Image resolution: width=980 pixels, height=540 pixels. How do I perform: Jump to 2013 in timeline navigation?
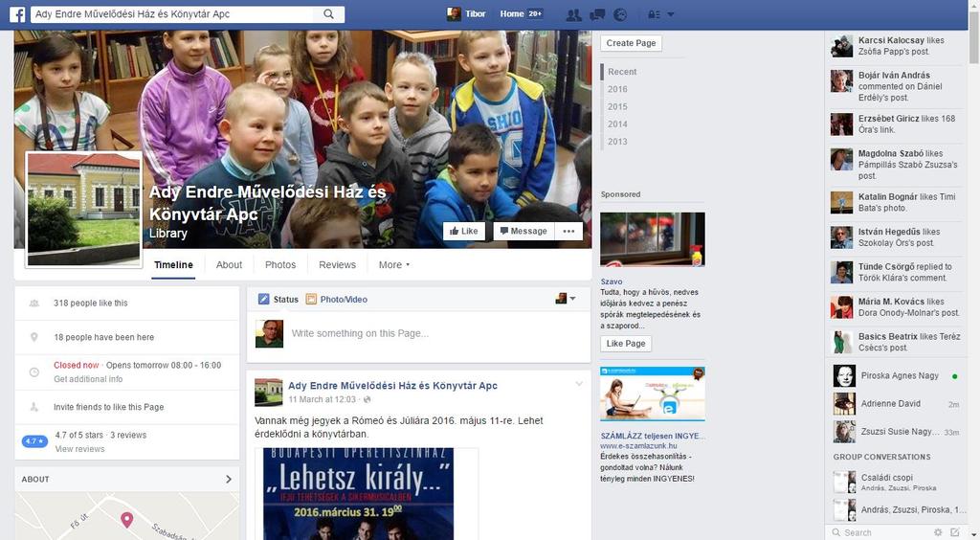coord(617,142)
